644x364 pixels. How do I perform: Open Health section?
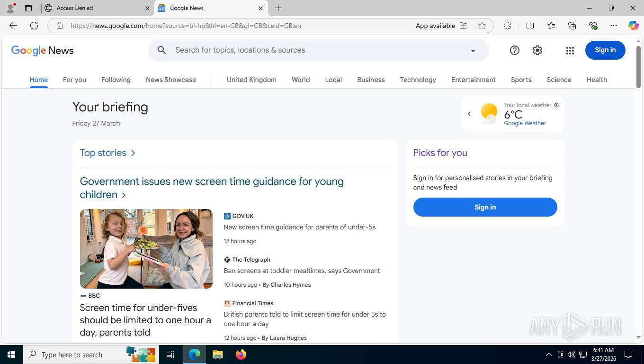pos(597,80)
